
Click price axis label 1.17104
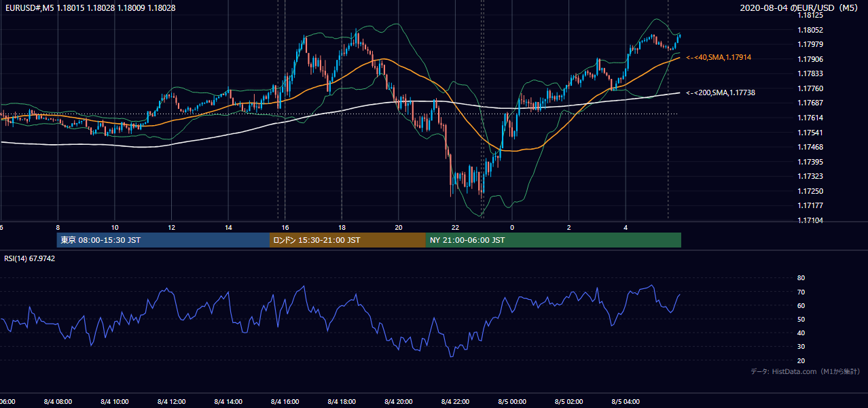(x=811, y=220)
